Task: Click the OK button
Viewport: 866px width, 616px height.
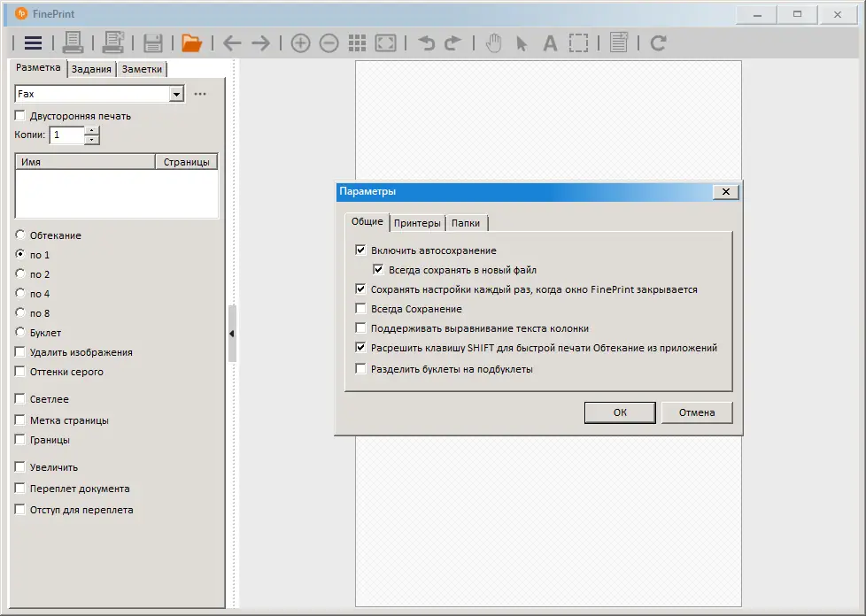Action: point(620,412)
